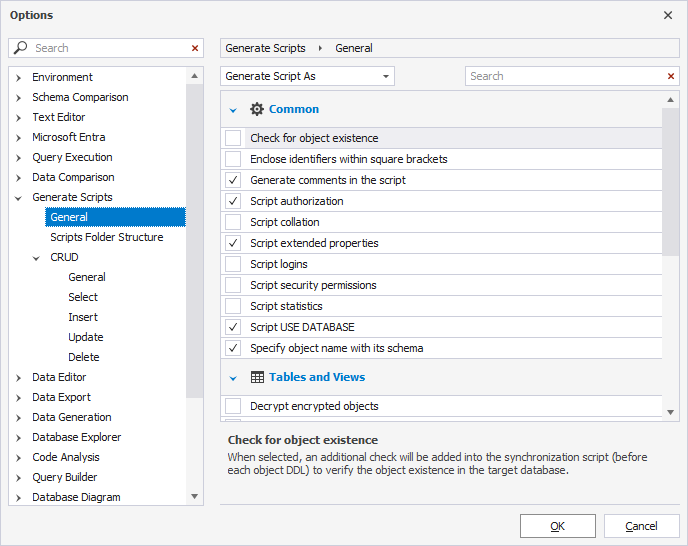Expand the Query Builder node

(x=18, y=478)
